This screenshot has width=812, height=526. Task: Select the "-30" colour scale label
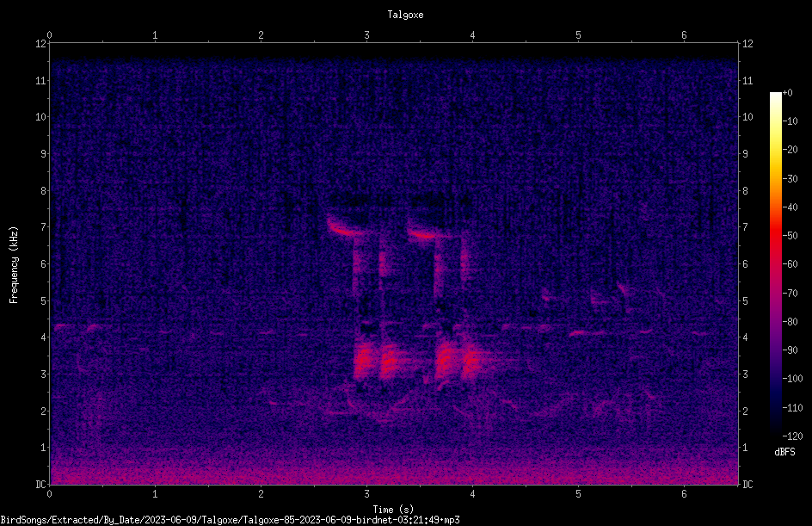(x=790, y=179)
